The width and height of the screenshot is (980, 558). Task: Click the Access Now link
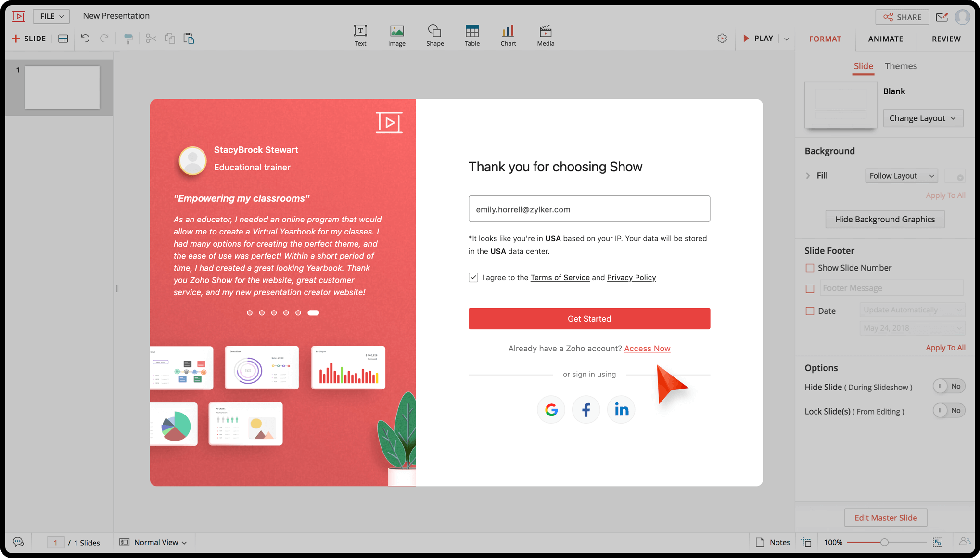(x=647, y=349)
